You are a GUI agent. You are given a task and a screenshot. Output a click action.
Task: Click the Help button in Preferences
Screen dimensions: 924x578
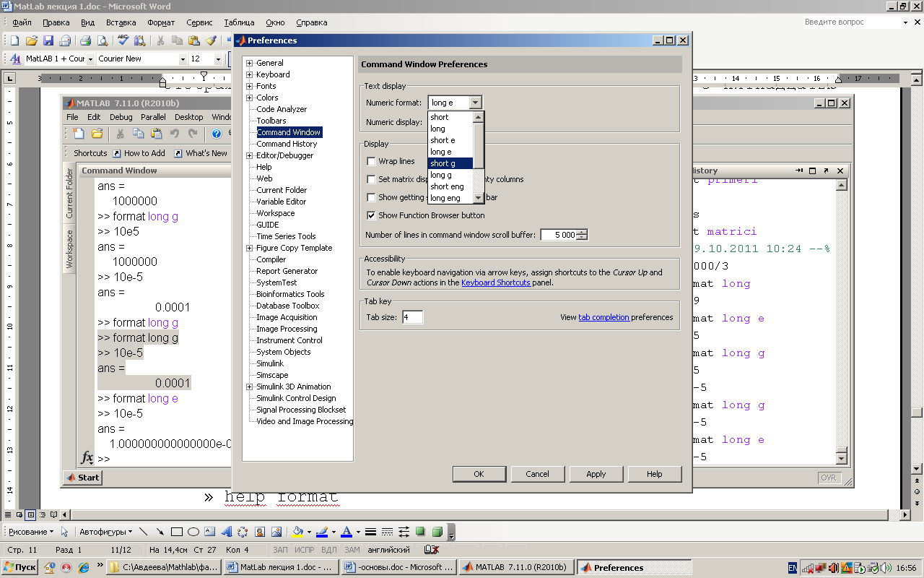(655, 474)
